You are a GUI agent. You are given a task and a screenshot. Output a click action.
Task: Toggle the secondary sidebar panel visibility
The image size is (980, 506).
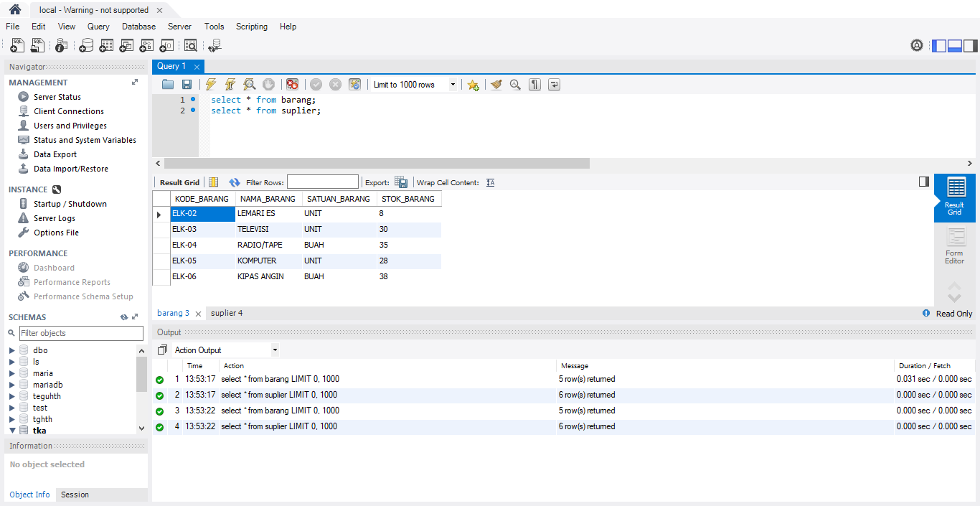tap(969, 44)
